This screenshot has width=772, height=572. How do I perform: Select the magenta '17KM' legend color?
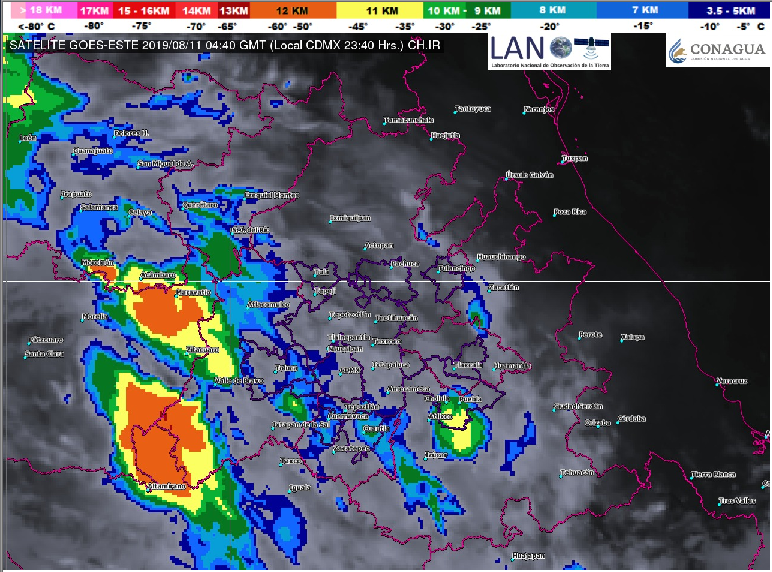tap(95, 10)
